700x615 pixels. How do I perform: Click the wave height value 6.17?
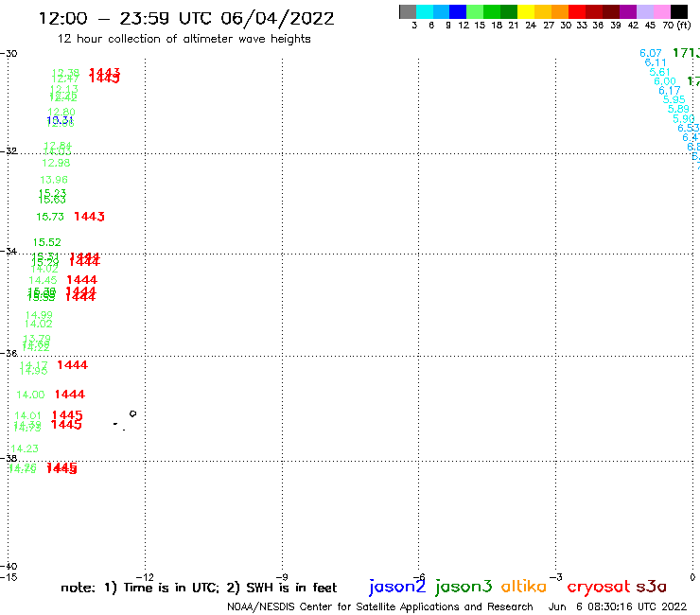point(670,91)
